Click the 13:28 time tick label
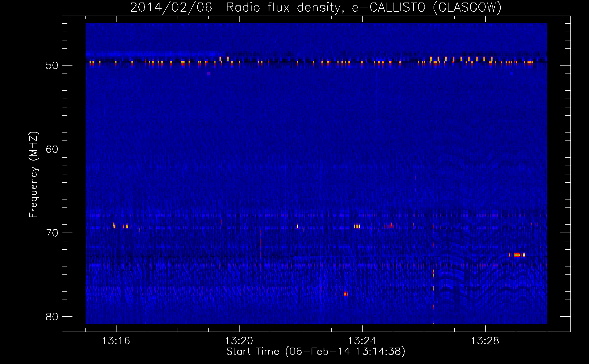This screenshot has width=589, height=364. click(x=485, y=341)
